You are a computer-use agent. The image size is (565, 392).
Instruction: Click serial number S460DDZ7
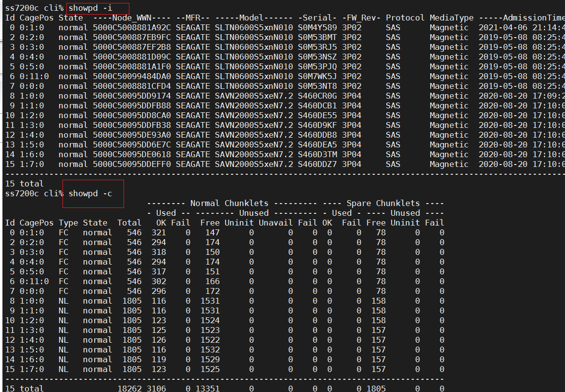(317, 165)
